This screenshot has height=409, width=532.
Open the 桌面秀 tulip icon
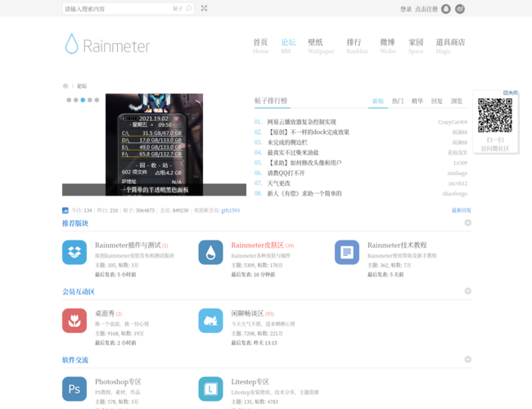74,321
